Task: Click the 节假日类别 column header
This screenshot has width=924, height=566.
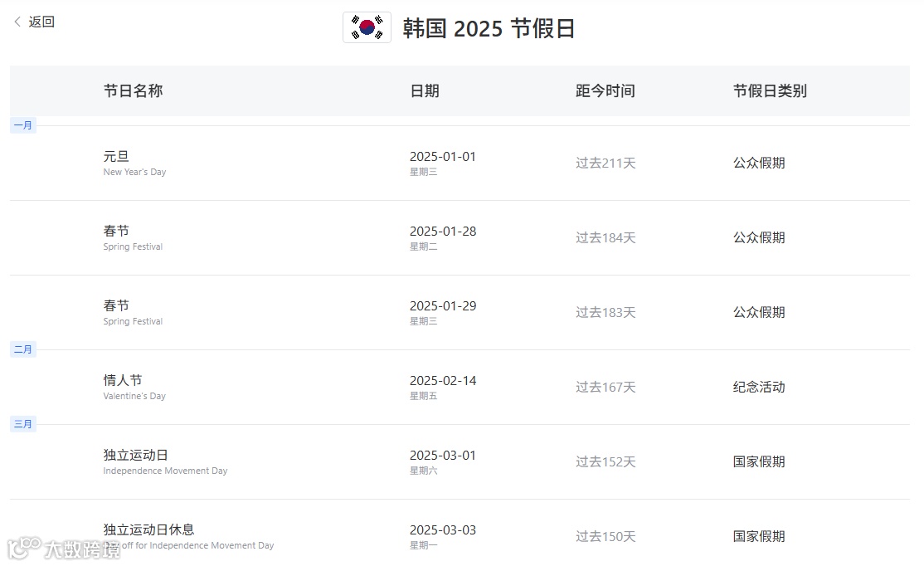Action: (769, 90)
